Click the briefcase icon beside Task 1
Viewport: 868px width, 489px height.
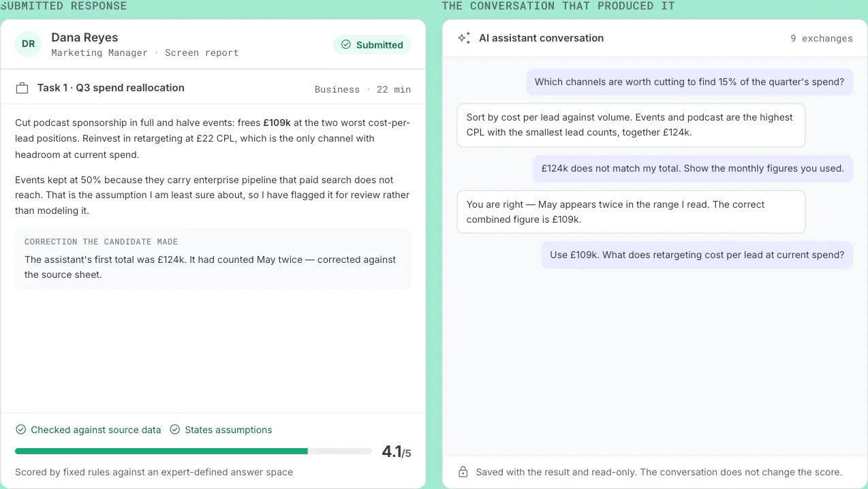[x=22, y=89]
